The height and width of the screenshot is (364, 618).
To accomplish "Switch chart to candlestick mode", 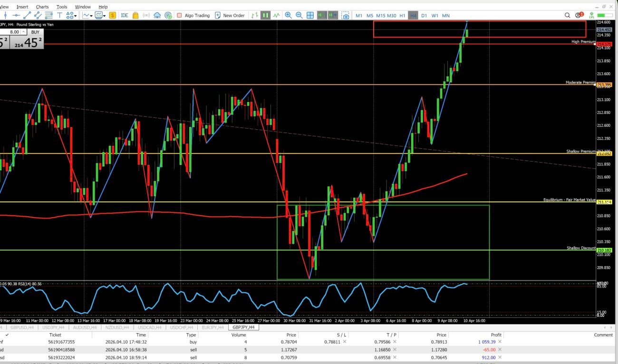I will (x=265, y=15).
